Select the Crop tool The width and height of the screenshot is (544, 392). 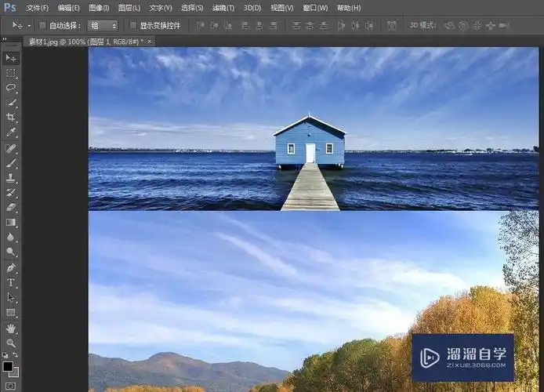(11, 118)
